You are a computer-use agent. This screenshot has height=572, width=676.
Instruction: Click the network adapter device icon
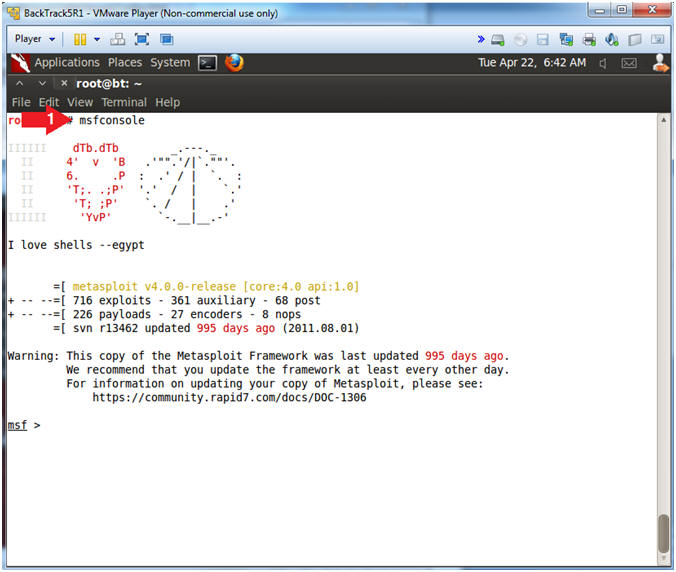566,40
